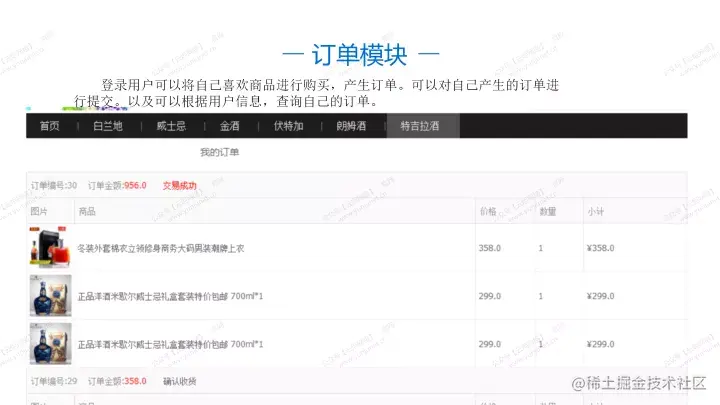Click price 358.0 in the first product row
720x405 pixels.
[x=489, y=248]
